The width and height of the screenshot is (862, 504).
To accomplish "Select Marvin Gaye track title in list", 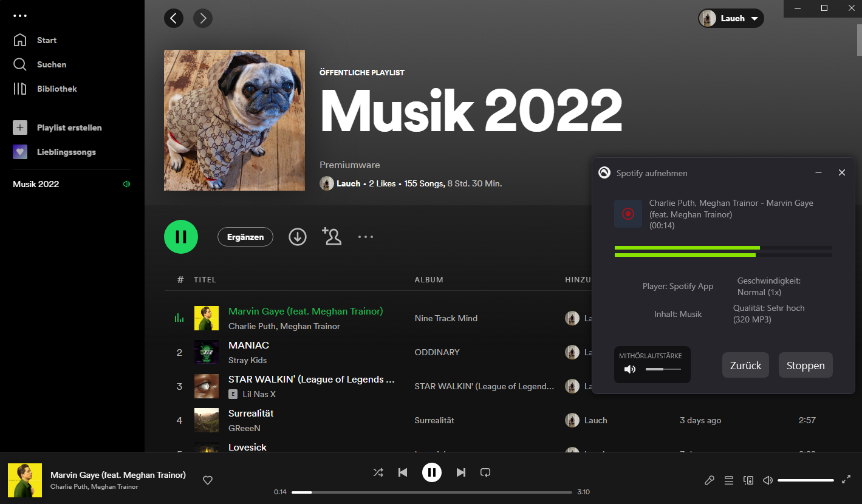I will pos(306,311).
